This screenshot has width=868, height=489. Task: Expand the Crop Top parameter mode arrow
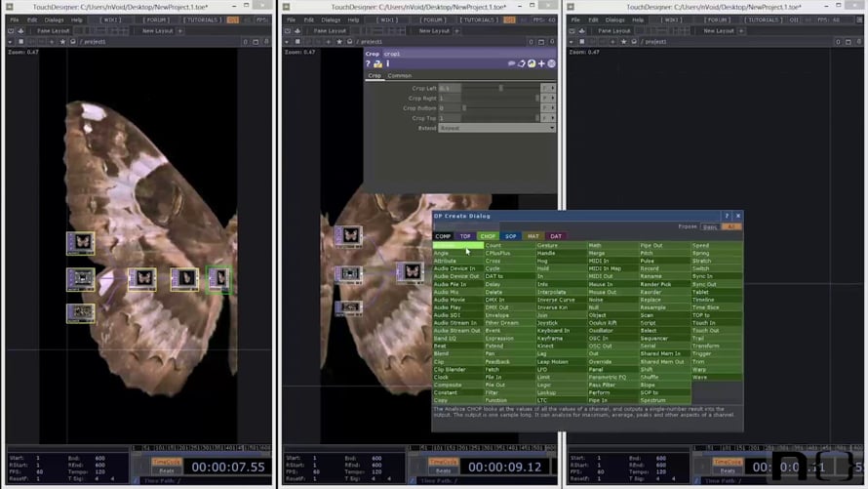[552, 118]
